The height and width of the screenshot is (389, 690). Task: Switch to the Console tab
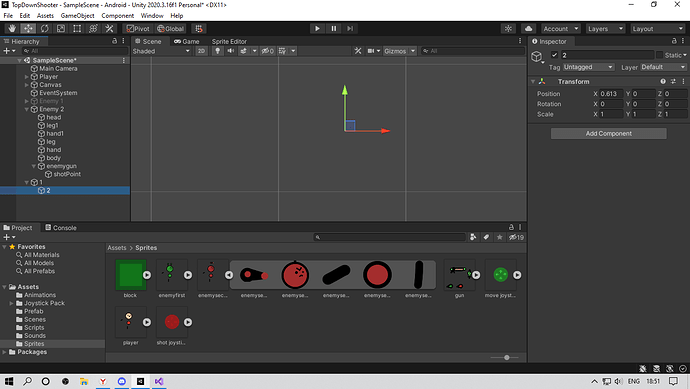pos(61,228)
